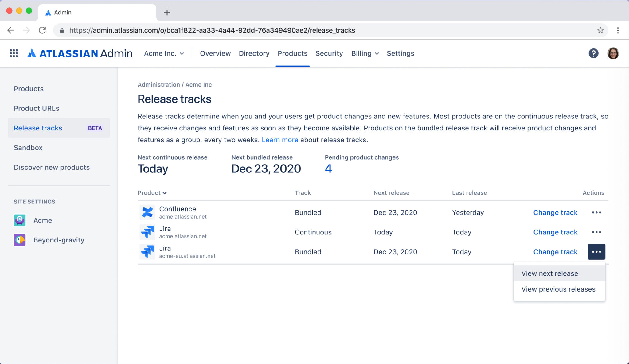Open the app switcher grid icon
Viewport: 629px width, 364px height.
coord(14,53)
